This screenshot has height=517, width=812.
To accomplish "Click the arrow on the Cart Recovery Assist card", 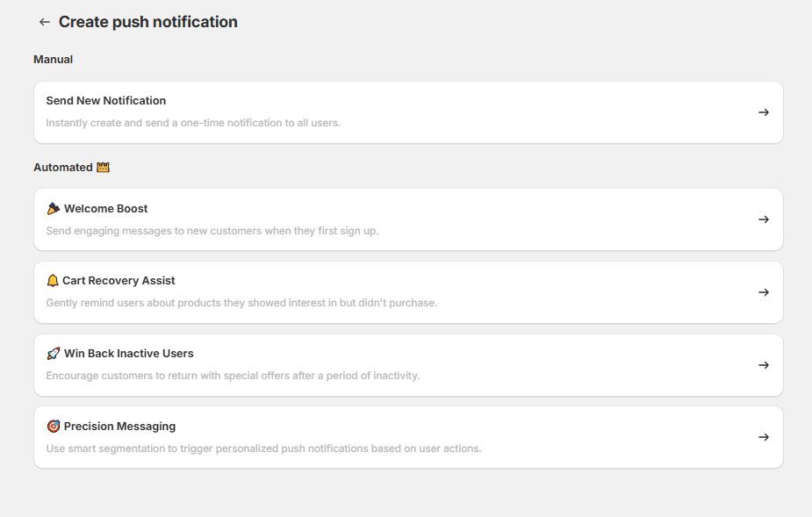I will [x=763, y=292].
